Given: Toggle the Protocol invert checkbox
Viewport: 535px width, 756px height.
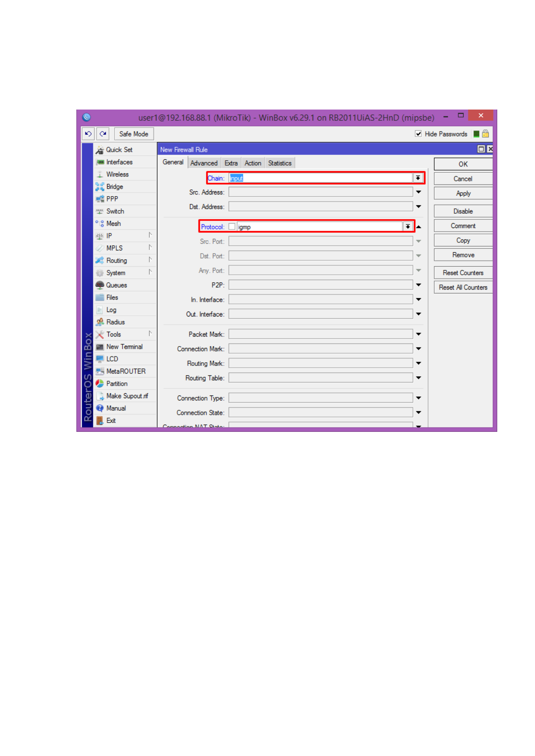Looking at the screenshot, I should pyautogui.click(x=232, y=227).
